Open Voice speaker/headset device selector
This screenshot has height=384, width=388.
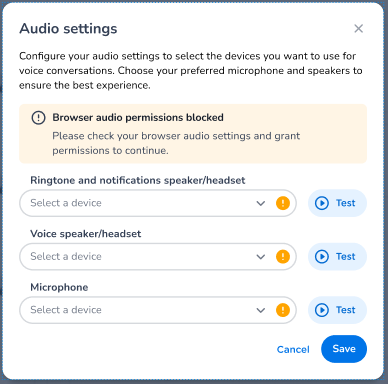tap(158, 257)
